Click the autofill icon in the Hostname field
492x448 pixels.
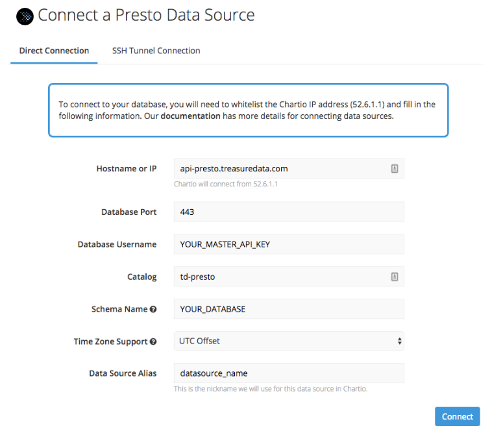[394, 169]
